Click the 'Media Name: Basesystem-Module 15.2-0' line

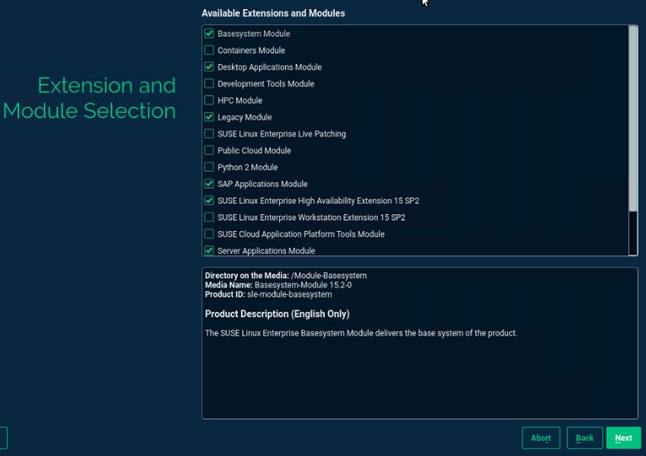[x=278, y=285]
